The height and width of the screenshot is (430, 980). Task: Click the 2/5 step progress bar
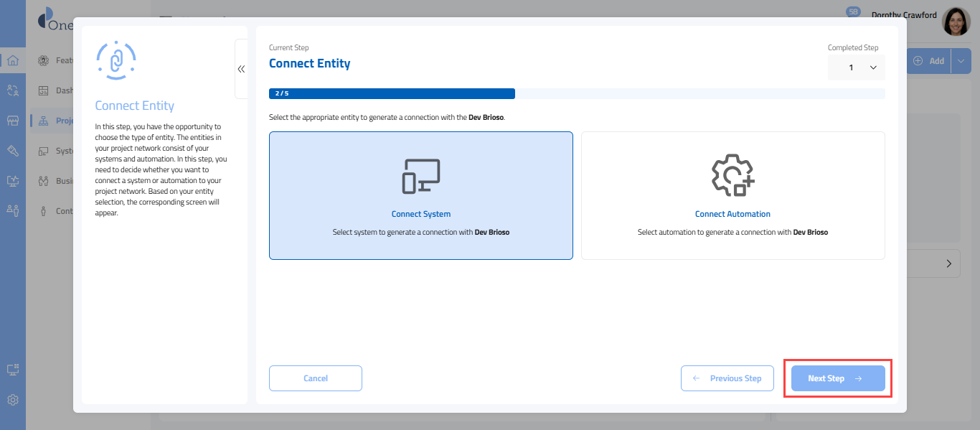point(392,93)
